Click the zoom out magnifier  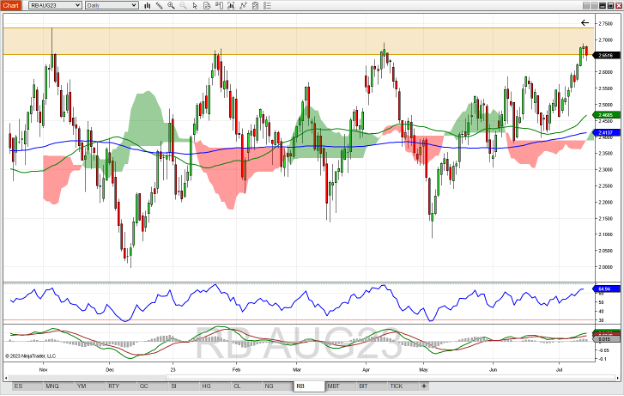coord(183,6)
